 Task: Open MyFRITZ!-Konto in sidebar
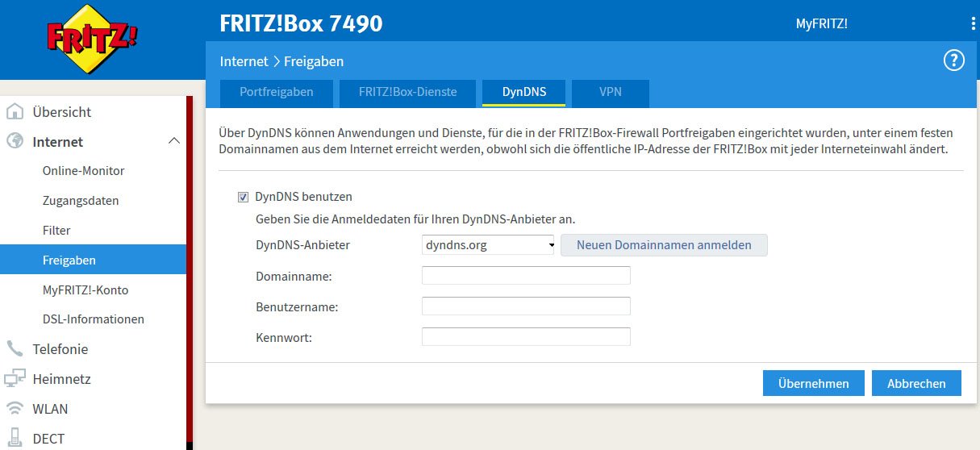pyautogui.click(x=85, y=290)
